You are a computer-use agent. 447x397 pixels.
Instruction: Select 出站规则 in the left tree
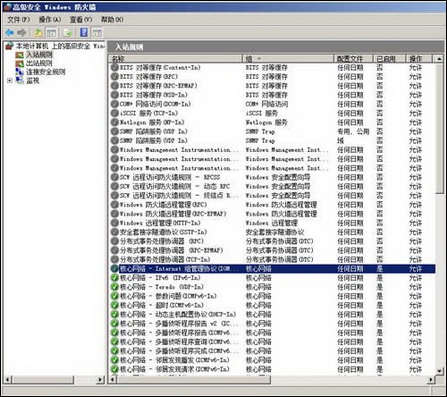(39, 63)
